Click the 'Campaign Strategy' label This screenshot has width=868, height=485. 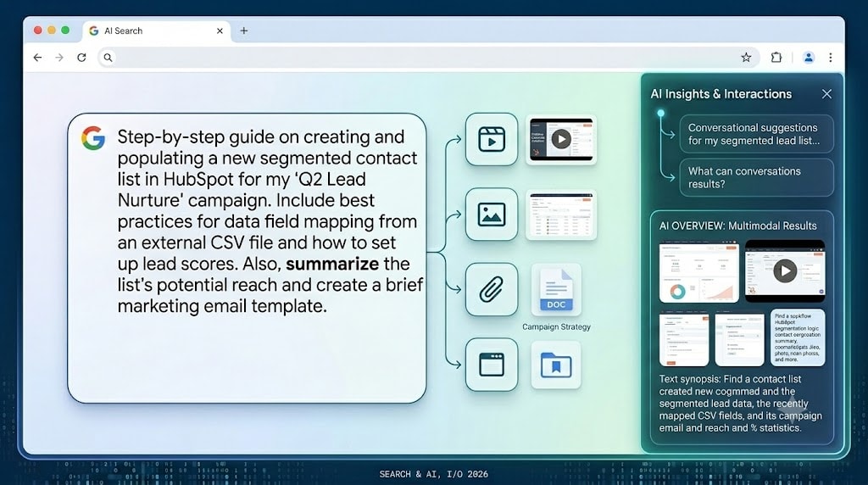pyautogui.click(x=556, y=326)
